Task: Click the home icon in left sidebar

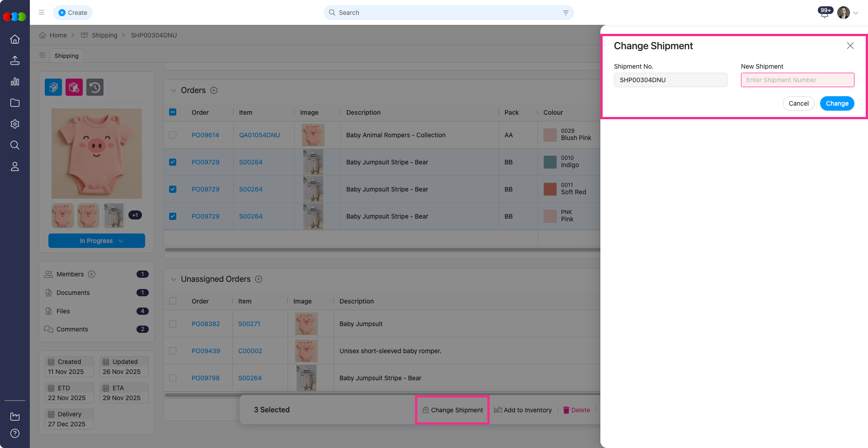Action: click(x=15, y=39)
